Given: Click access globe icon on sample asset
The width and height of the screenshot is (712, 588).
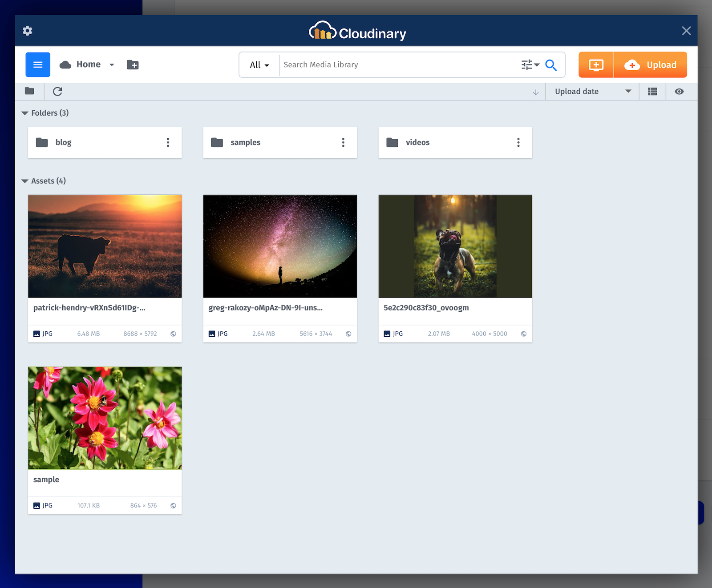Looking at the screenshot, I should [173, 506].
